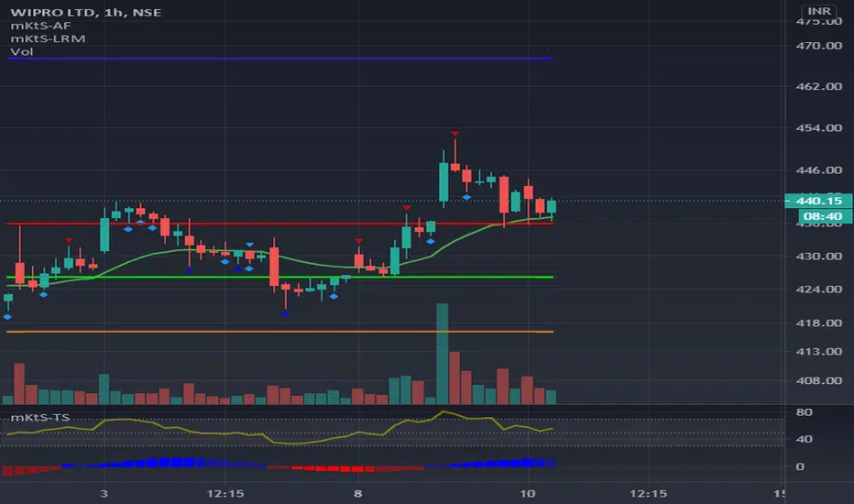The height and width of the screenshot is (504, 854).
Task: Click the 470.00 price axis label
Action: click(818, 46)
